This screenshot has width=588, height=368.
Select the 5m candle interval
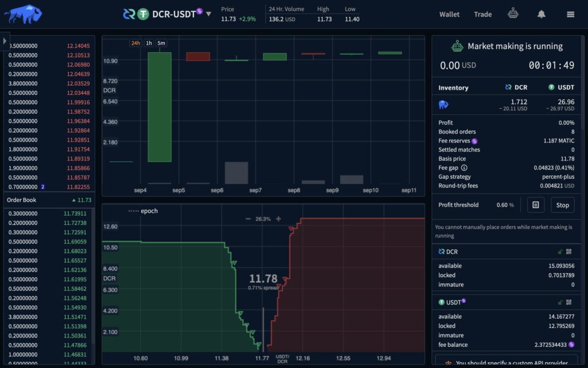tap(161, 43)
